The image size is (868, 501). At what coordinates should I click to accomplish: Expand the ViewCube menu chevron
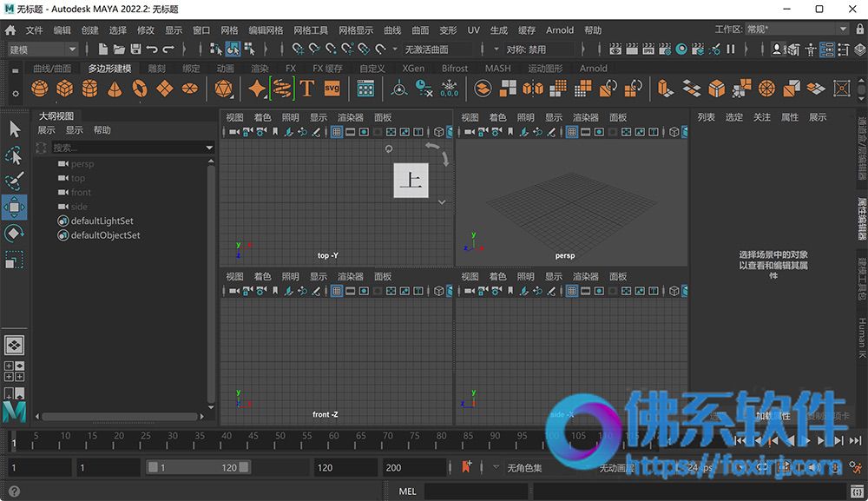(x=442, y=202)
